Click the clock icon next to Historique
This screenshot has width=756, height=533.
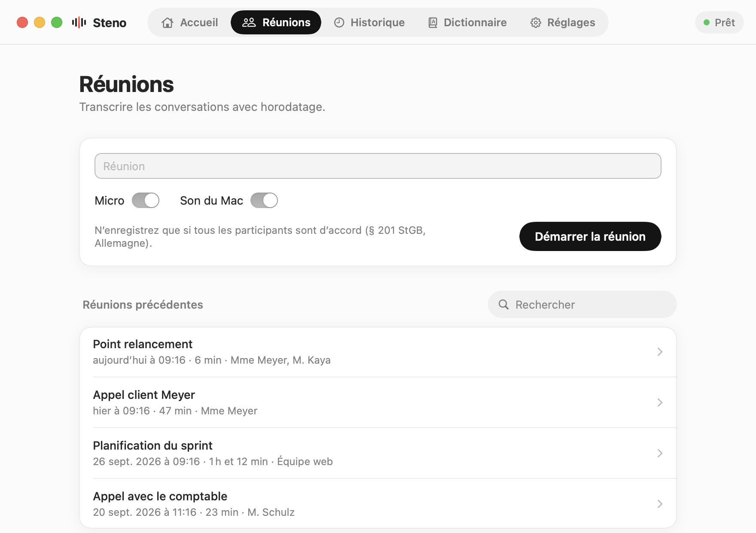click(x=339, y=22)
